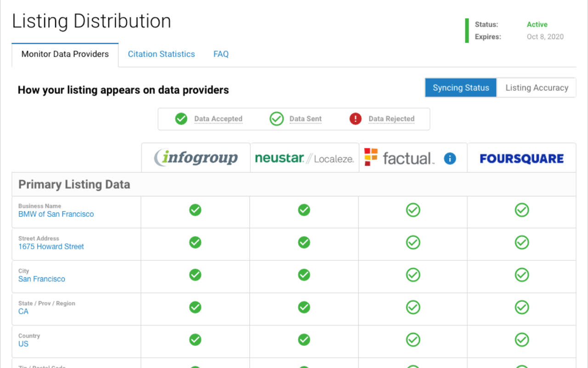Click Factual checkmark in City row
The width and height of the screenshot is (588, 368).
413,275
